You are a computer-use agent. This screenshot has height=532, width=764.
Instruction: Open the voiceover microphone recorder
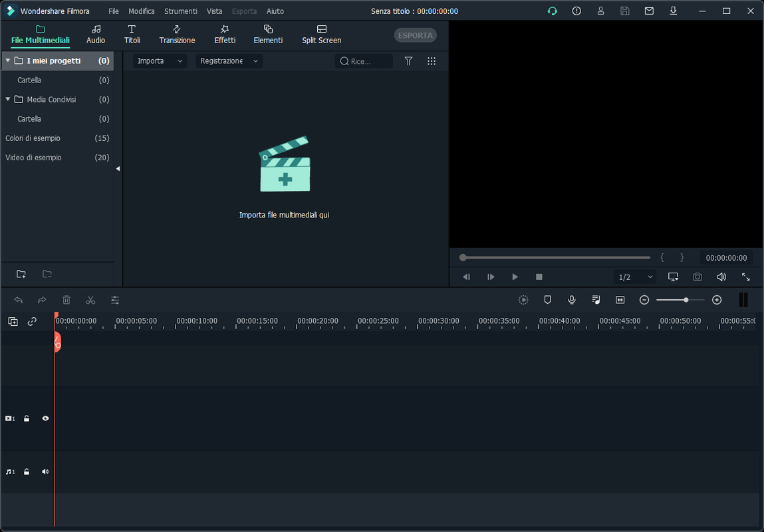click(572, 300)
